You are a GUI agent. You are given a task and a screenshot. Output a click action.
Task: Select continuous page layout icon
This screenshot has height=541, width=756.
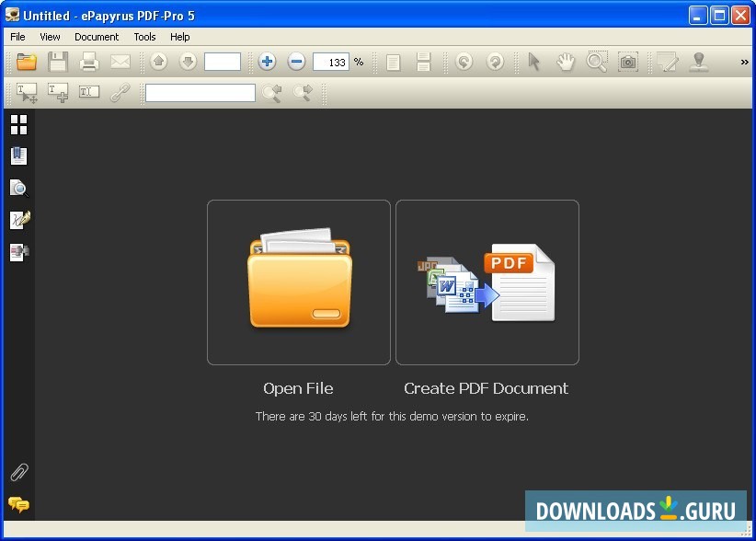point(423,63)
